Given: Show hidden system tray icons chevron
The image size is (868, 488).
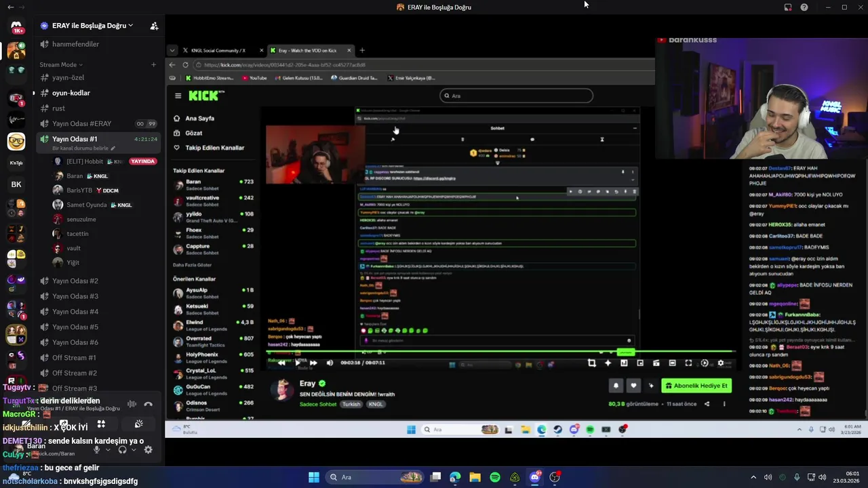Looking at the screenshot, I should (753, 477).
